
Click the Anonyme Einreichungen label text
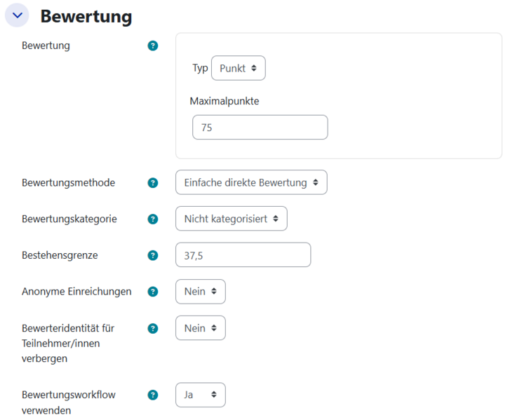[x=76, y=292]
